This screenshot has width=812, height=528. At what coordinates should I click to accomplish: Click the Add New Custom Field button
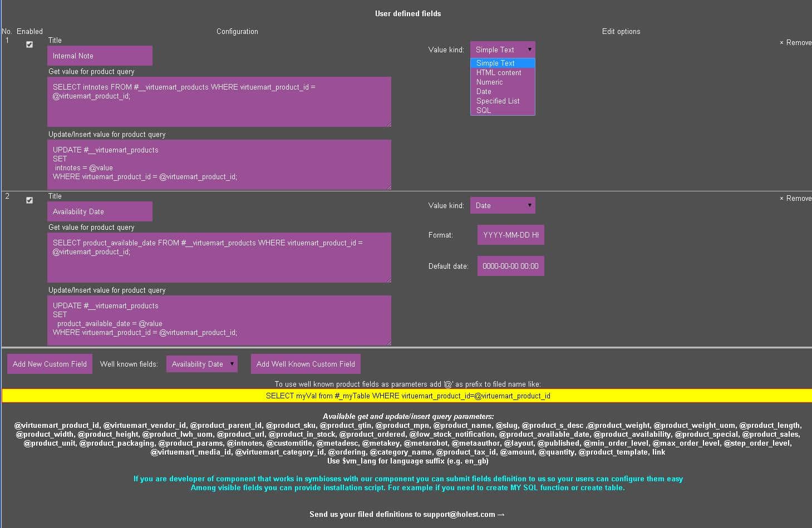[x=49, y=363]
